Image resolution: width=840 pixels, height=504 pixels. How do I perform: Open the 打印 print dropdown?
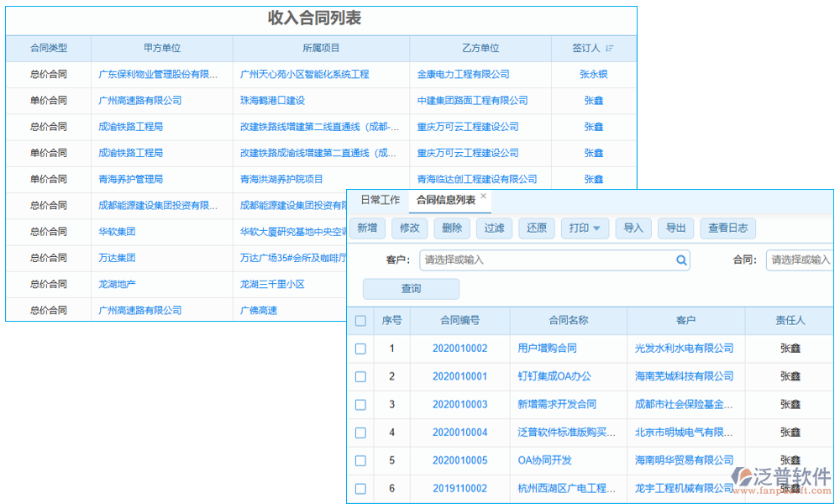(585, 228)
